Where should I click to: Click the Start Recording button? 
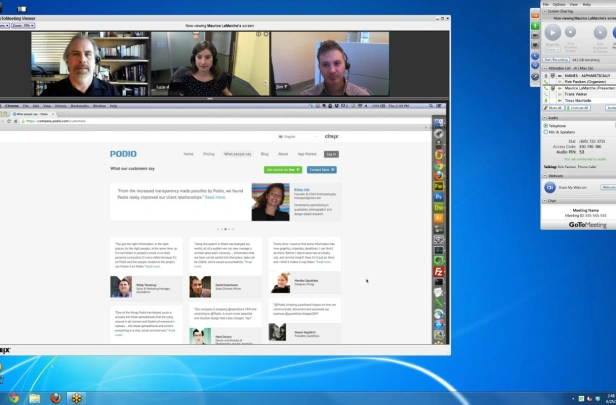(x=556, y=60)
